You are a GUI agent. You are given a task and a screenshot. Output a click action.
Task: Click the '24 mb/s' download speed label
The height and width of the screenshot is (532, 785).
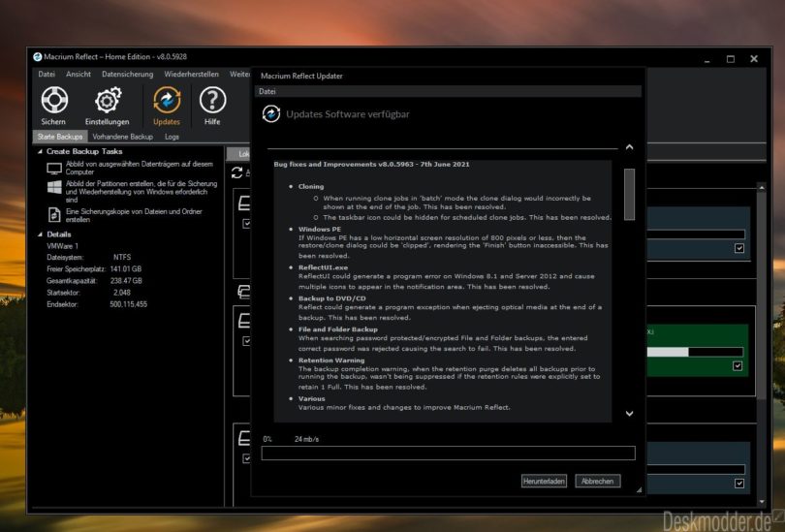point(306,439)
